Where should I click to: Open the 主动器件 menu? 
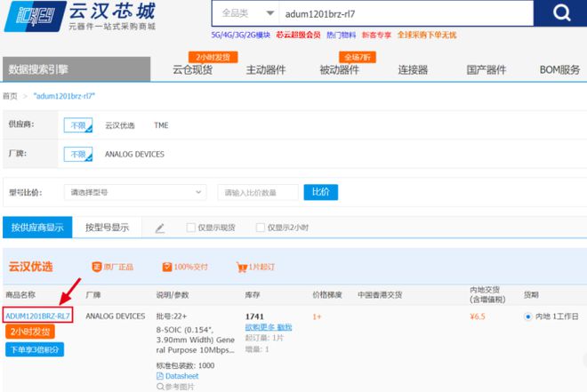coord(266,69)
